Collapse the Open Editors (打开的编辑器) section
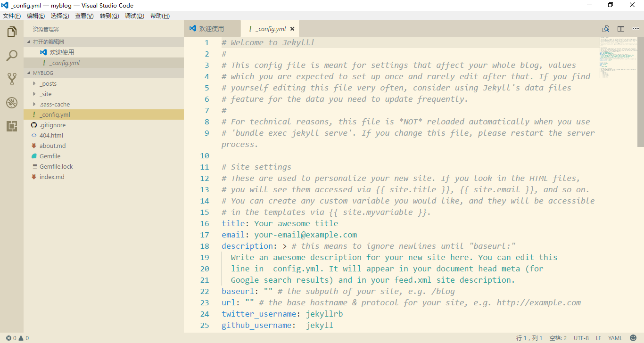644x343 pixels. [x=104, y=42]
